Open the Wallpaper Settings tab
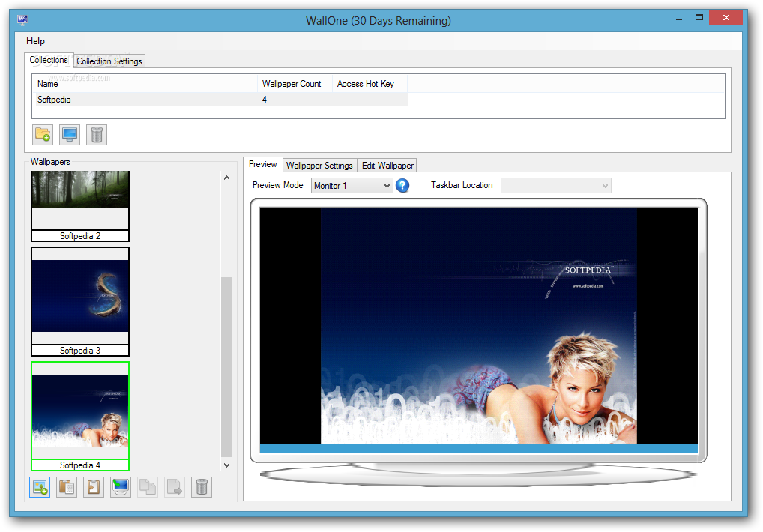Viewport: 763px width, 532px height. [x=319, y=166]
